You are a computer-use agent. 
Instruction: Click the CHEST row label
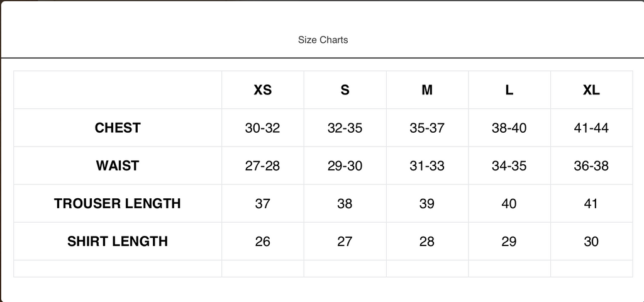(x=118, y=128)
